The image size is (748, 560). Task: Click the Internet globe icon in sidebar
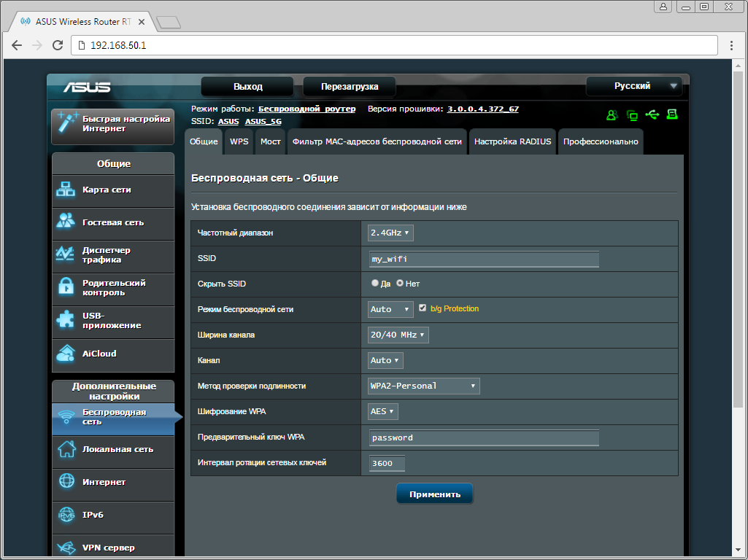click(66, 481)
